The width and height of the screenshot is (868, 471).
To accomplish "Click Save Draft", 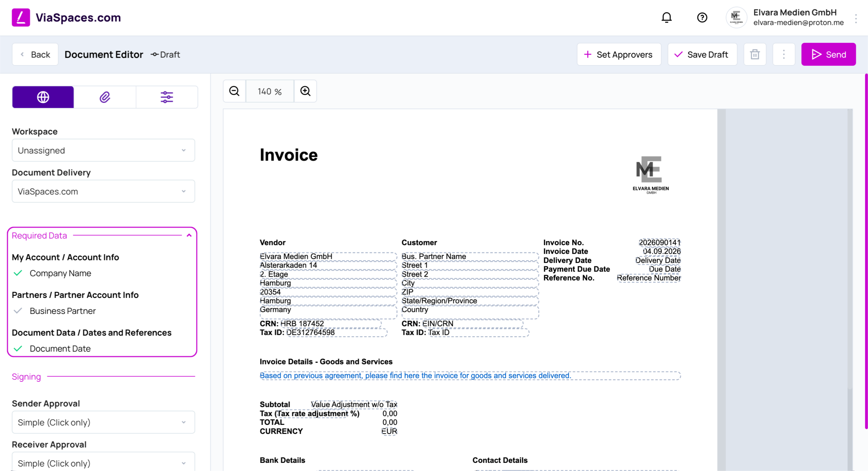I will (x=702, y=54).
